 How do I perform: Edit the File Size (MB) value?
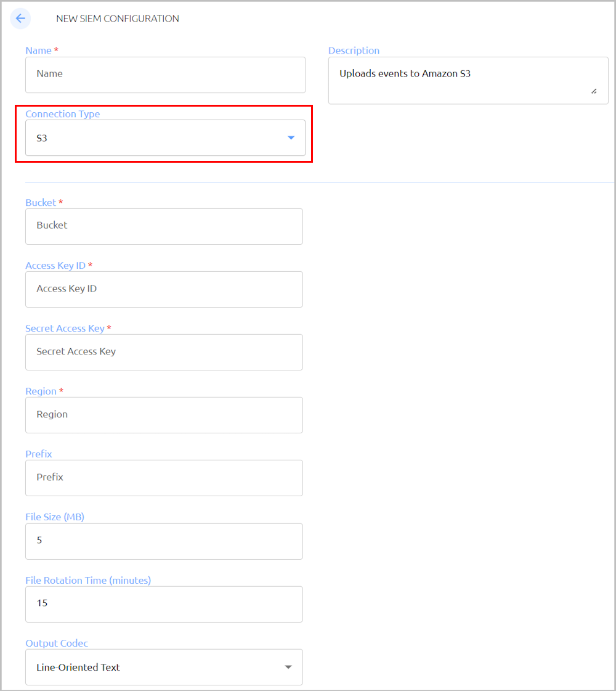[x=164, y=542]
